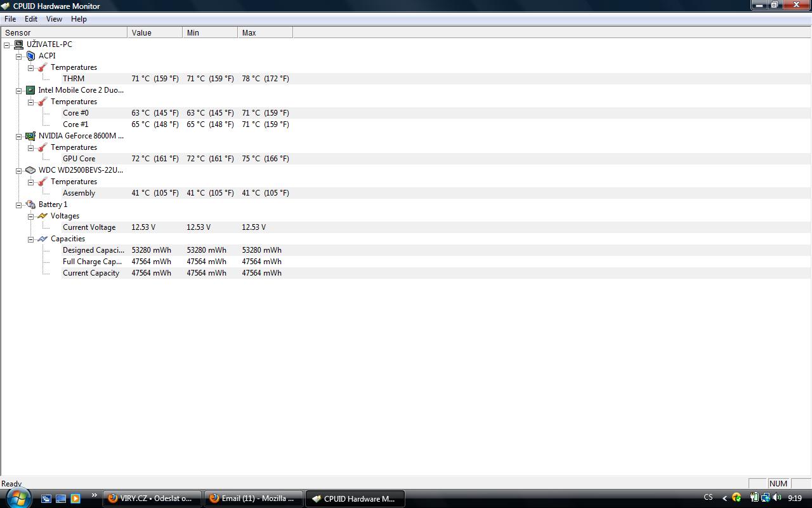This screenshot has width=812, height=508.
Task: Collapse the NVIDIA GeForce 8600M node
Action: pos(18,136)
